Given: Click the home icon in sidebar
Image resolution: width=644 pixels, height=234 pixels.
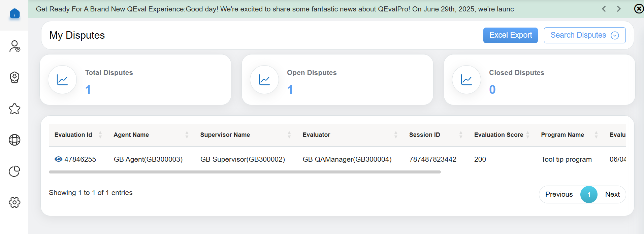Looking at the screenshot, I should point(14,14).
